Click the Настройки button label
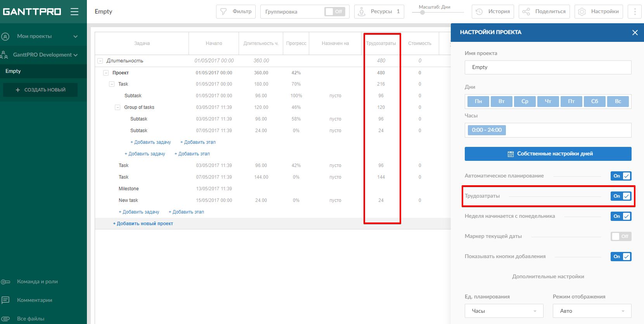The height and width of the screenshot is (324, 644). click(x=605, y=12)
